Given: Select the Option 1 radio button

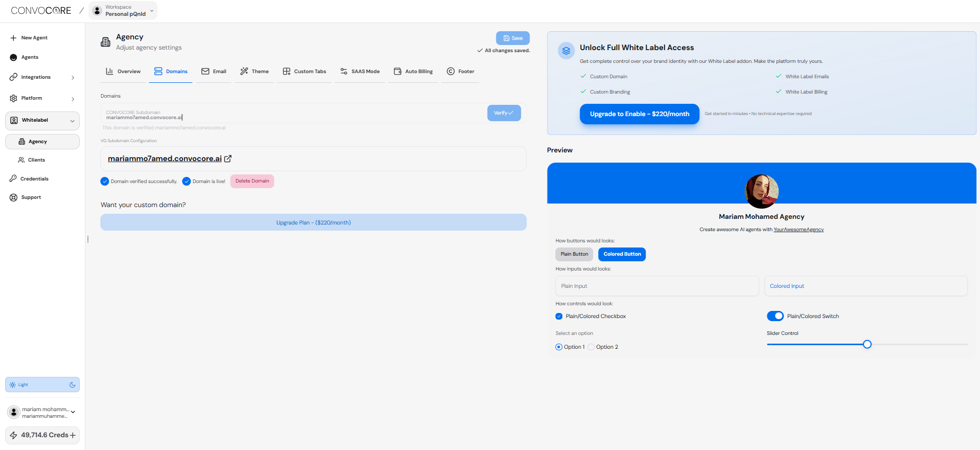Looking at the screenshot, I should 559,347.
